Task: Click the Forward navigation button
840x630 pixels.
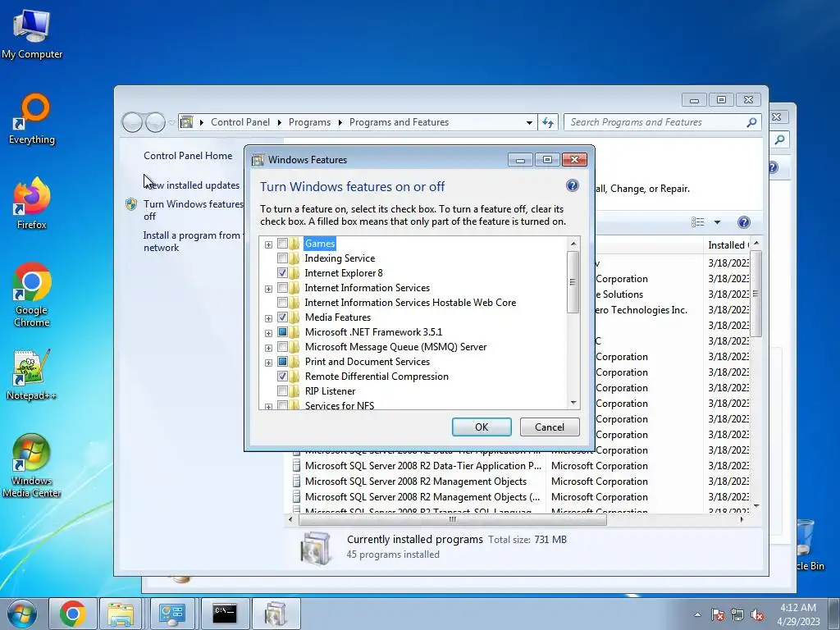Action: point(155,122)
